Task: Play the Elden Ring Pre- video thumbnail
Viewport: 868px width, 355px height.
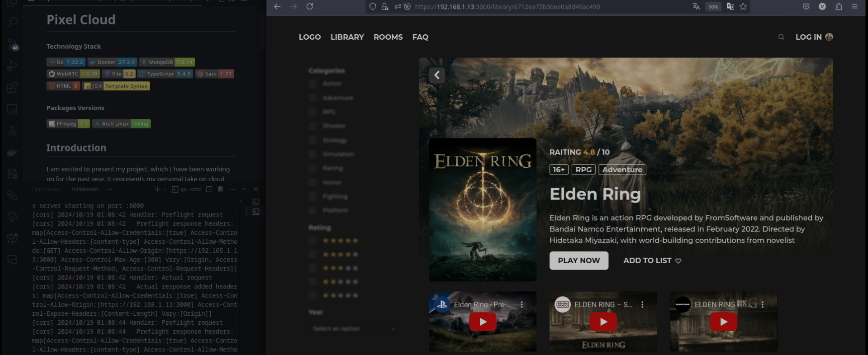Action: pyautogui.click(x=483, y=322)
